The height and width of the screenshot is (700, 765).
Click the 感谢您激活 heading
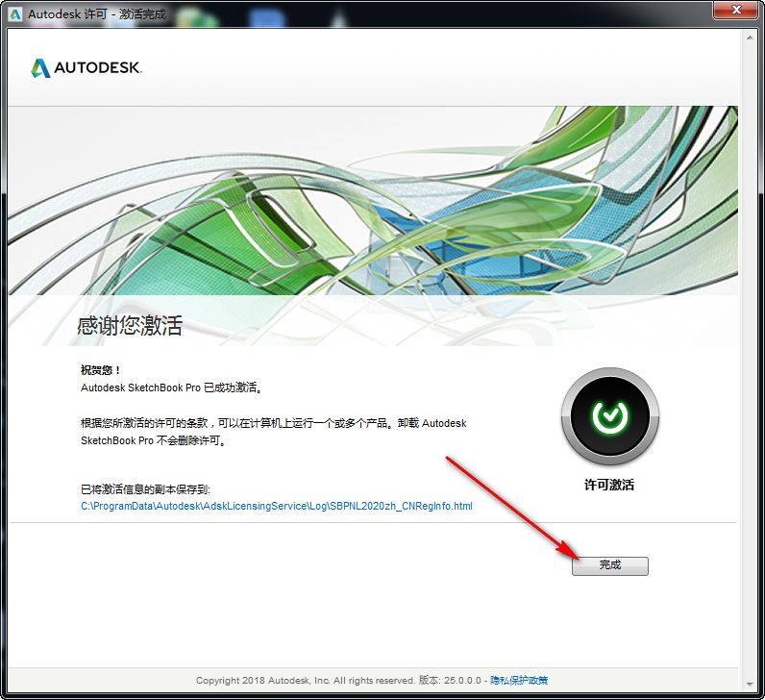point(130,325)
